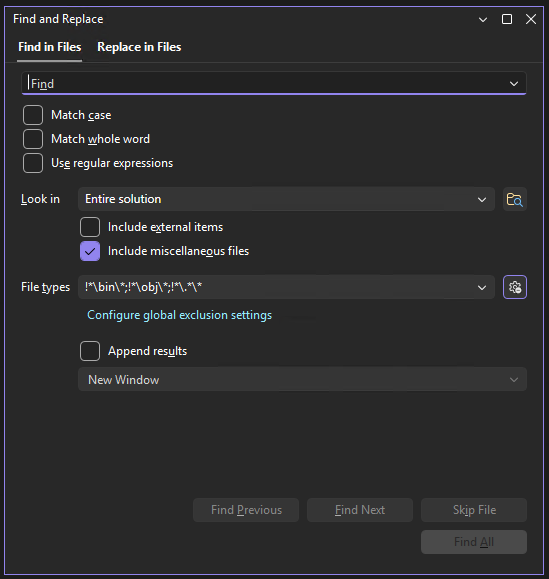Check Include external items
The image size is (549, 579).
click(90, 227)
